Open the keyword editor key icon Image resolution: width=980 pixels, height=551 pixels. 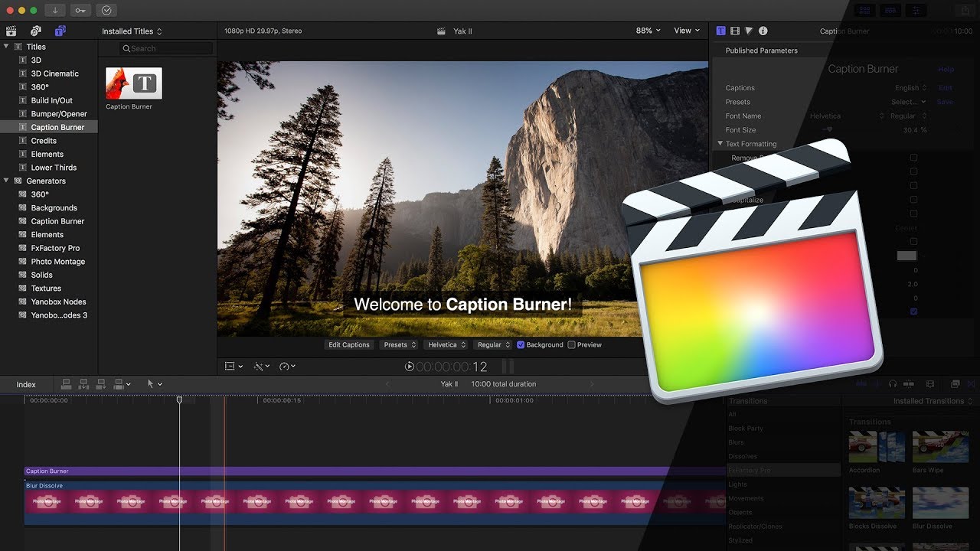click(80, 11)
